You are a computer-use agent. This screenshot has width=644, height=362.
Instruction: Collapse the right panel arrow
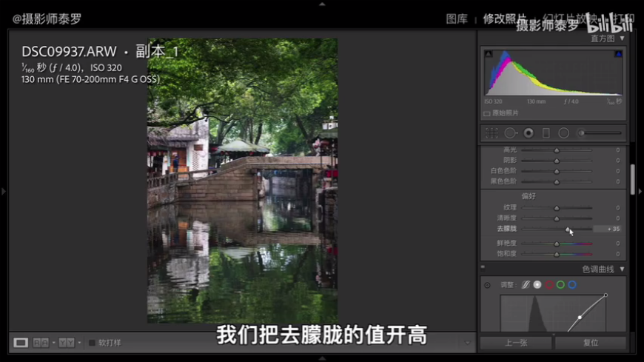pos(640,192)
